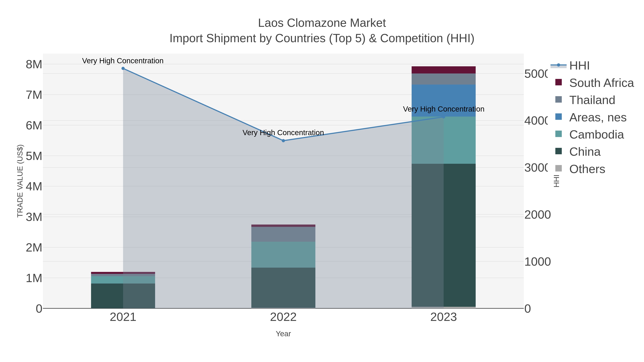Click the 7M tick label on the left axis
Viewport: 644px width, 362px height.
pos(34,95)
